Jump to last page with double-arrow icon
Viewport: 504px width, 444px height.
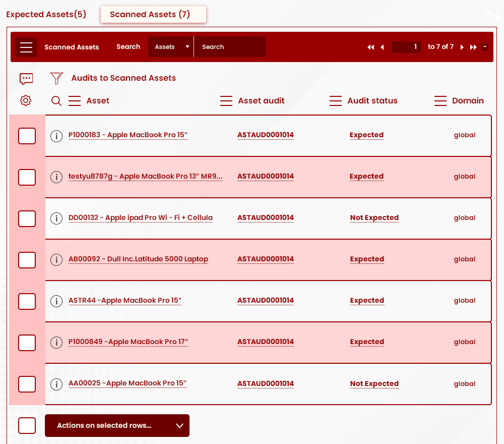click(x=473, y=47)
